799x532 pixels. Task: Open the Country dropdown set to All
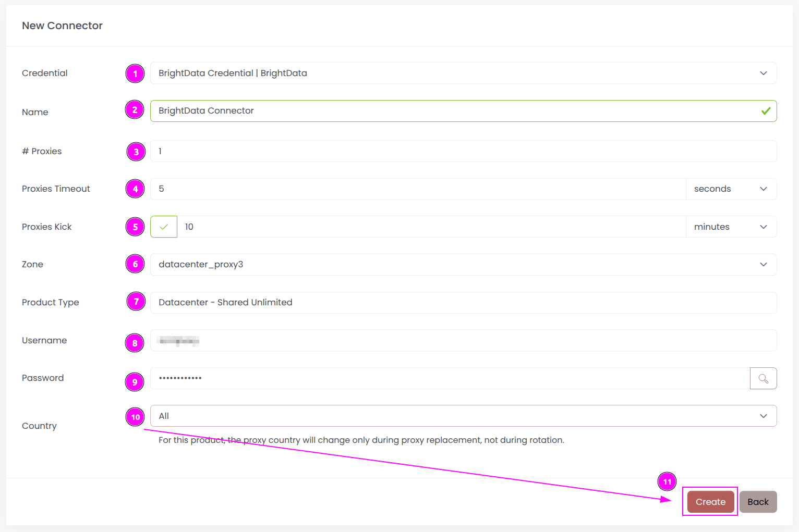[x=463, y=416]
